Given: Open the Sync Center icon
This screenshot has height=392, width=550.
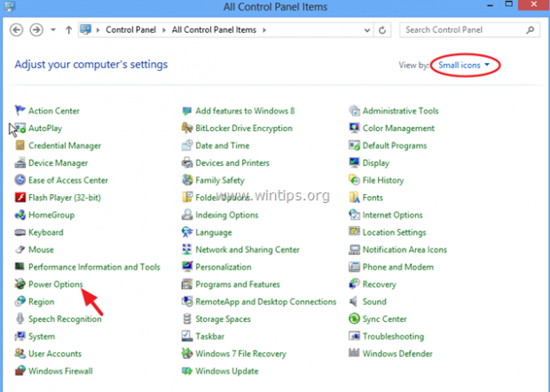Looking at the screenshot, I should [x=355, y=319].
